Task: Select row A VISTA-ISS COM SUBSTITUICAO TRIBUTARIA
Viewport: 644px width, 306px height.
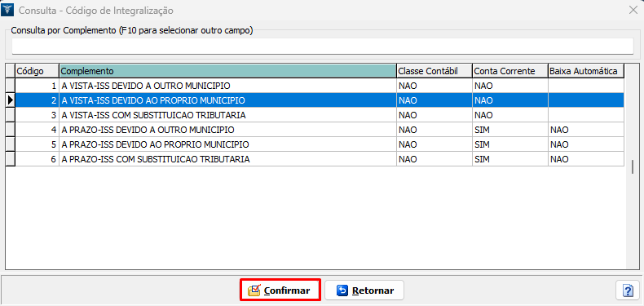Action: (315, 115)
